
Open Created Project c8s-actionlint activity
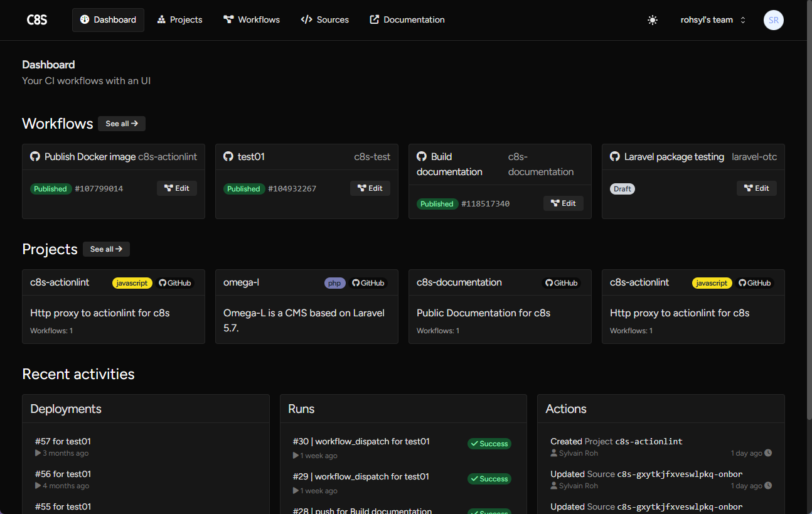pyautogui.click(x=616, y=441)
